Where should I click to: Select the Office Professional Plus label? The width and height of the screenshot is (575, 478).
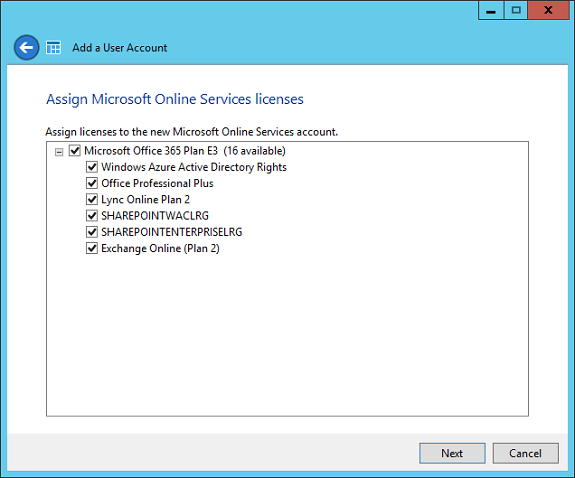pyautogui.click(x=157, y=183)
